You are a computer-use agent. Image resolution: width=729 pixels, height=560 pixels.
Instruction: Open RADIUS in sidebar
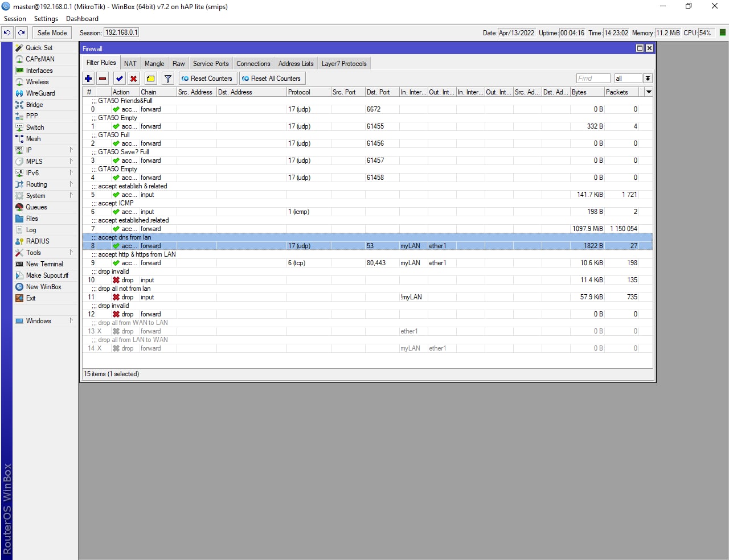pos(46,241)
